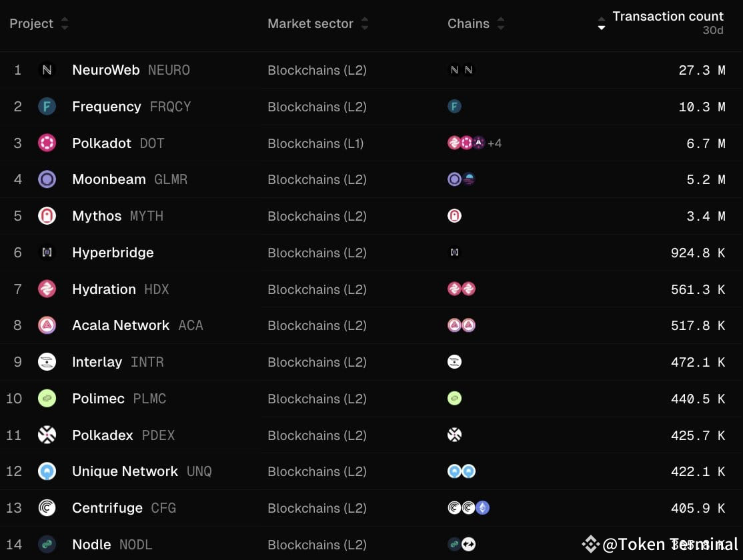Viewport: 743px width, 560px height.
Task: Click the Frequency project logo
Action: 47,107
